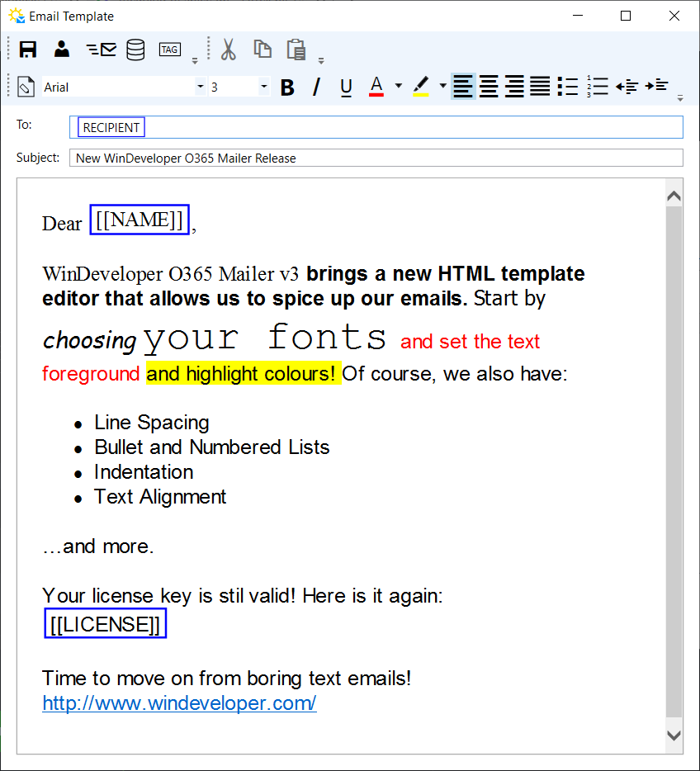This screenshot has width=700, height=771.
Task: Click scrollbar up arrow in editor
Action: 674,196
